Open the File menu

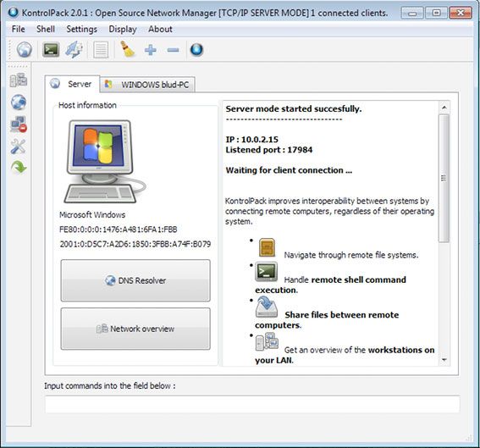[19, 29]
